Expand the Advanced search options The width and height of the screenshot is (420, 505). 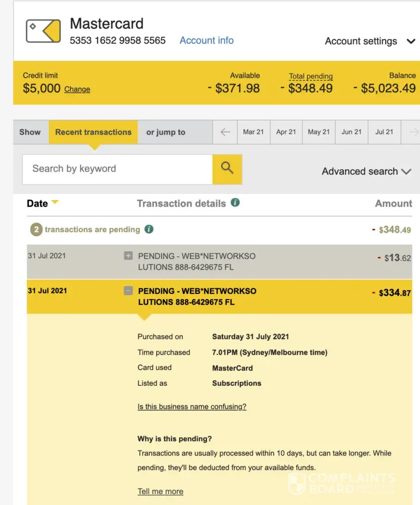pyautogui.click(x=366, y=172)
